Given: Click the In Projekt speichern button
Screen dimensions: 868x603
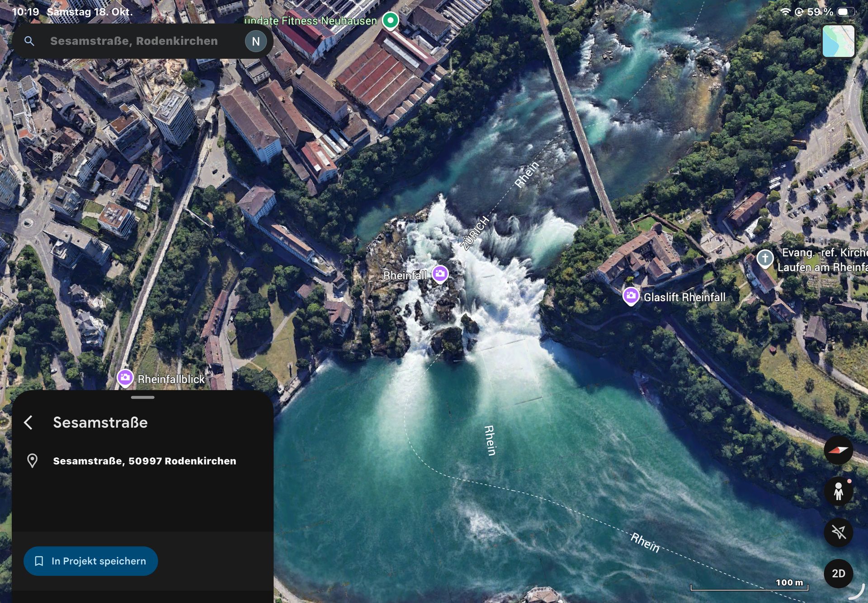Looking at the screenshot, I should click(91, 561).
